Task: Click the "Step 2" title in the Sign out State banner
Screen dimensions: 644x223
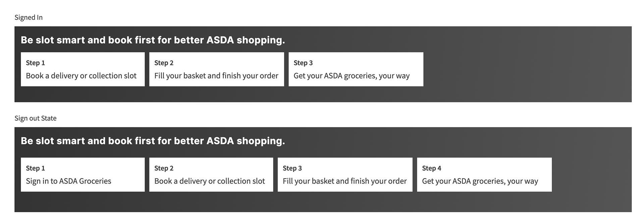Action: click(164, 168)
